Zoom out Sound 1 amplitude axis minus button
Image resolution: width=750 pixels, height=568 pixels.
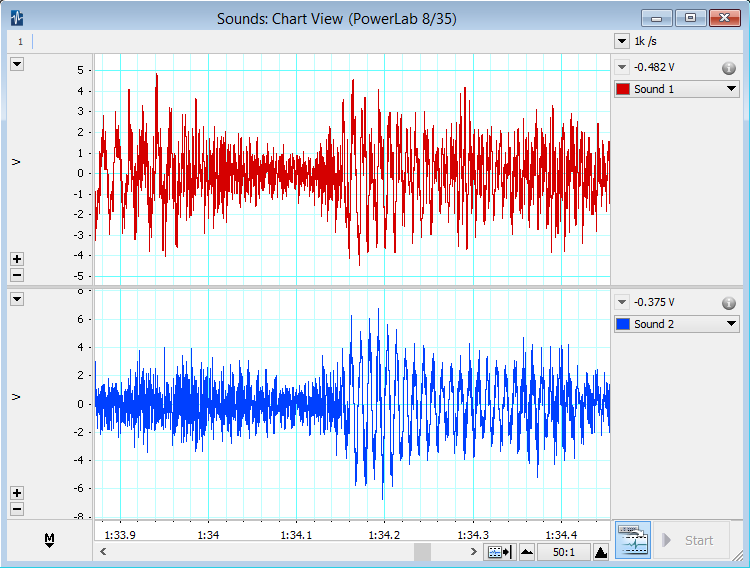point(17,275)
